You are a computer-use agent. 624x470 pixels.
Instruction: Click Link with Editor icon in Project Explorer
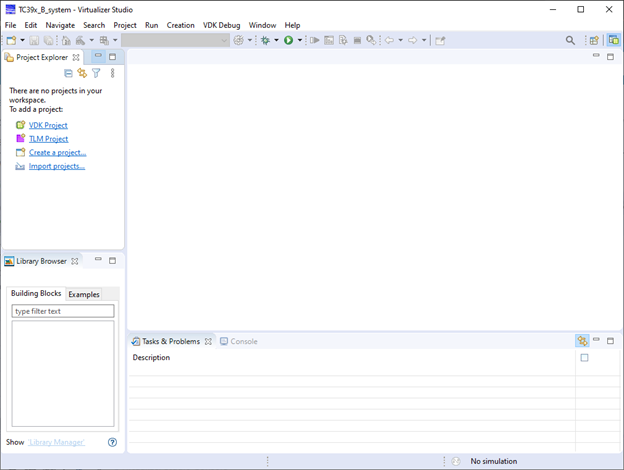pos(82,73)
